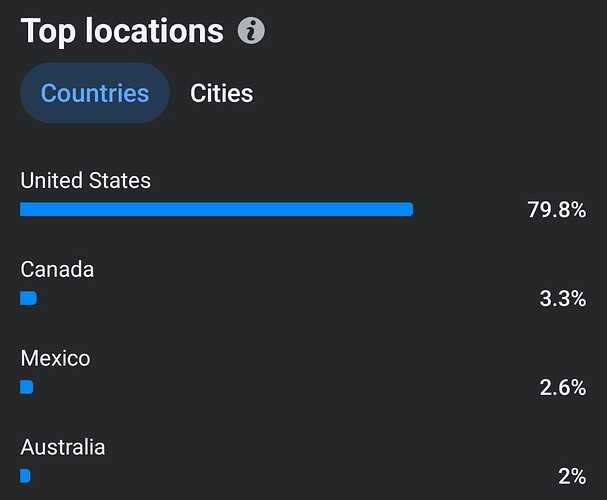Click the Mexico blue bar
The width and height of the screenshot is (607, 500).
coord(27,387)
